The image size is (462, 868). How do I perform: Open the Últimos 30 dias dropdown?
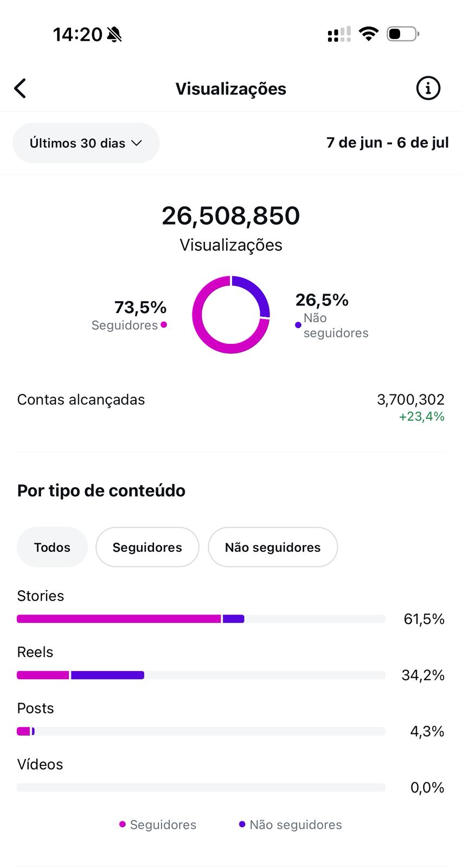pos(86,143)
